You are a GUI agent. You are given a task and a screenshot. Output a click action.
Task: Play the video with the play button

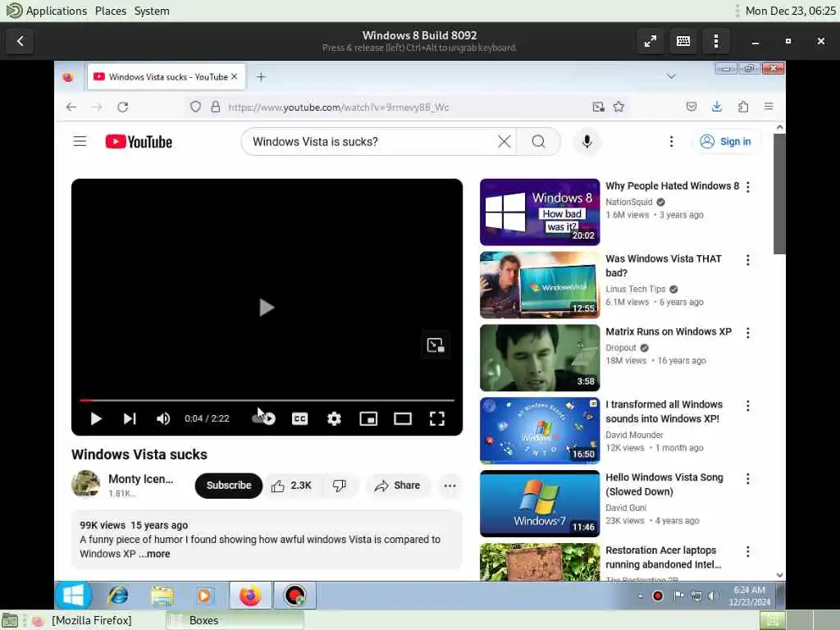(96, 418)
